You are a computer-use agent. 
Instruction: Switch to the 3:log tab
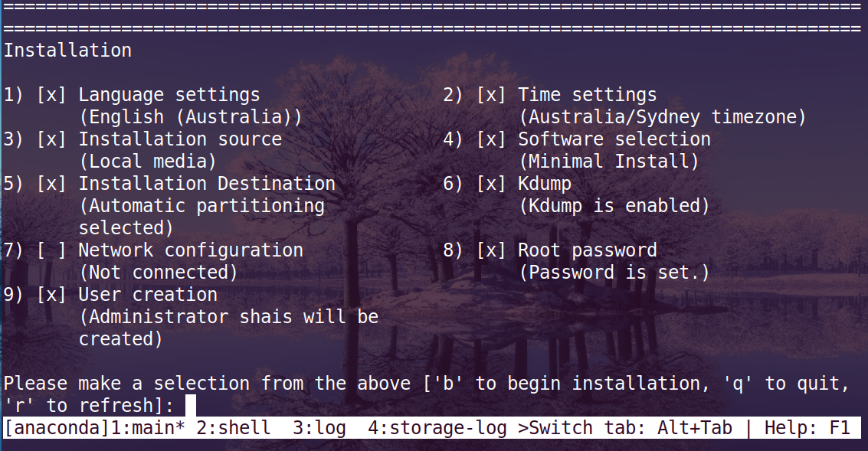[319, 428]
